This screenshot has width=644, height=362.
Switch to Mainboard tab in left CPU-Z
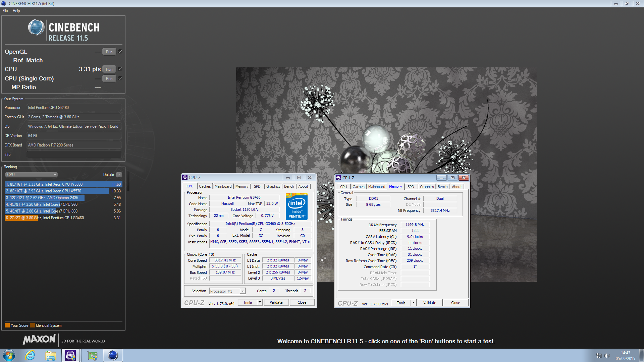coord(223,186)
